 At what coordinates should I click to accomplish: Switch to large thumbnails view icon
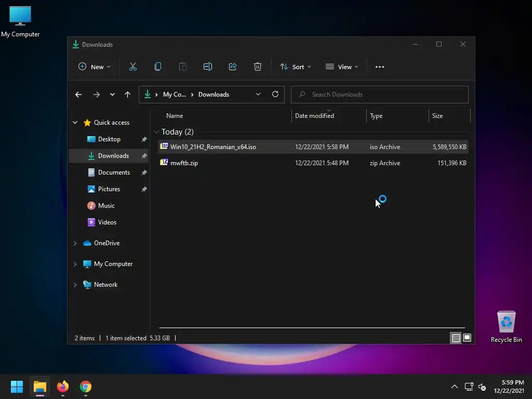coord(467,338)
